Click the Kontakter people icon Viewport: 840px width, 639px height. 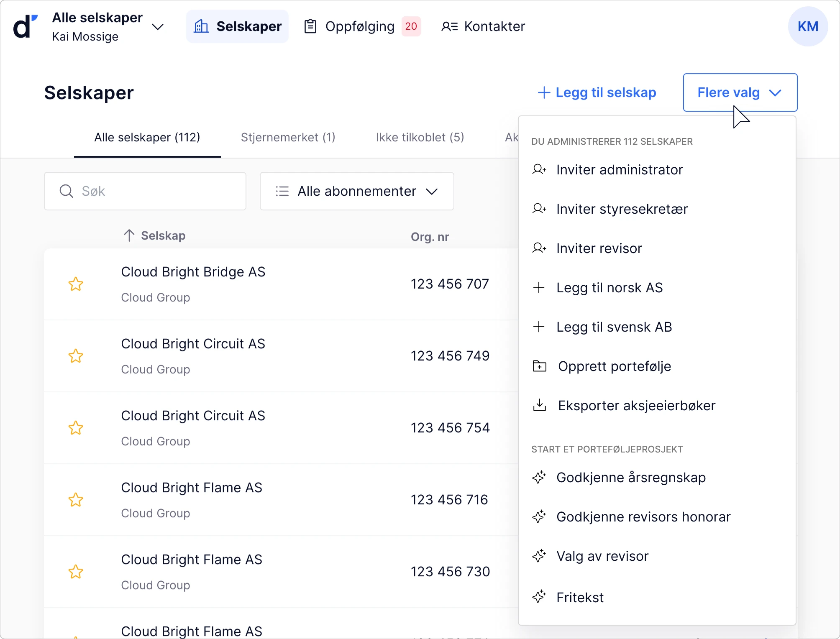[x=450, y=26]
